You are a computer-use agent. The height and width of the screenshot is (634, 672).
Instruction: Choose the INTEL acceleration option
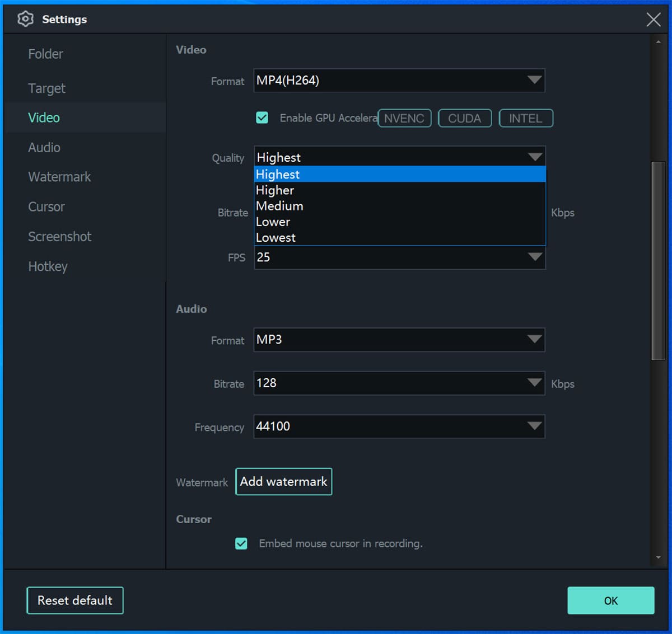tap(525, 118)
